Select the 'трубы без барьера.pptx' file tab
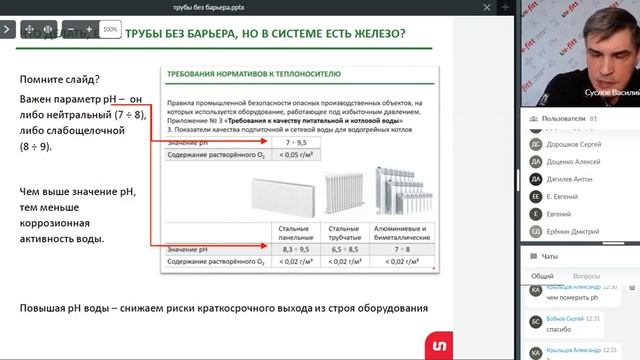 coord(209,7)
